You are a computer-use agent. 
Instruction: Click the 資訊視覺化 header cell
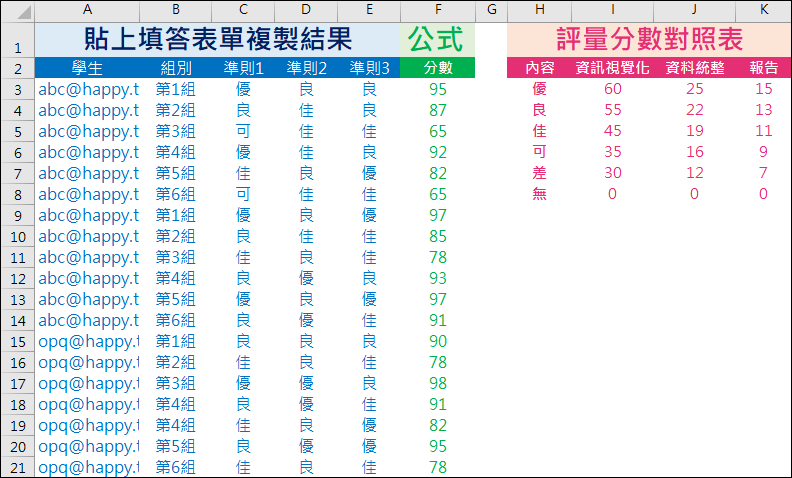click(x=613, y=68)
